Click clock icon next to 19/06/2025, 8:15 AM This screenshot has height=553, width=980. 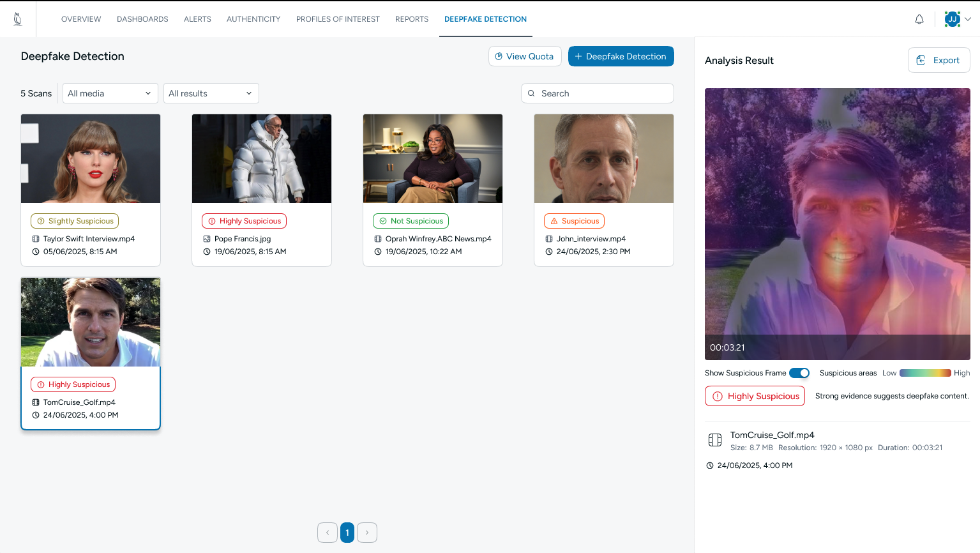pyautogui.click(x=207, y=252)
